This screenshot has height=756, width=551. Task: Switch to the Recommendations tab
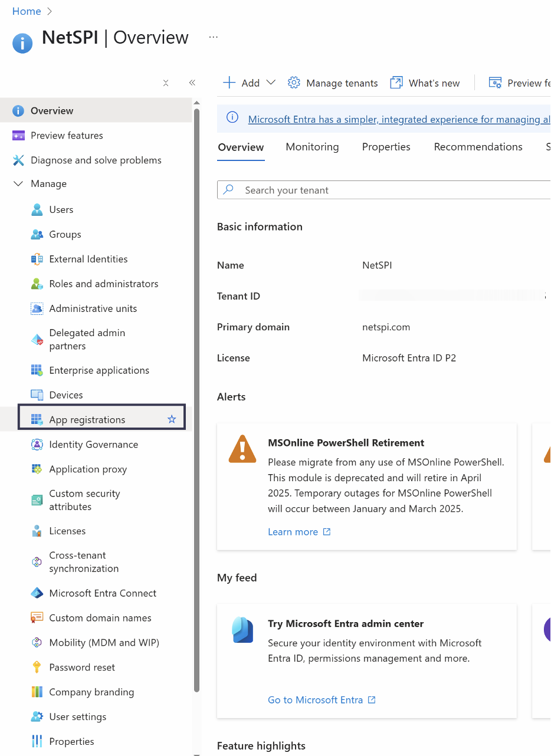click(x=478, y=147)
